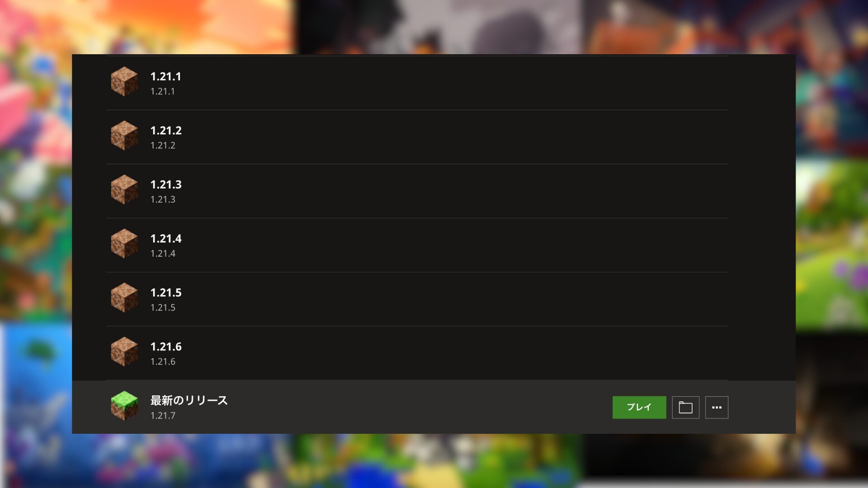Select the 1.21.1 installation title
The width and height of the screenshot is (868, 488).
coord(165,77)
